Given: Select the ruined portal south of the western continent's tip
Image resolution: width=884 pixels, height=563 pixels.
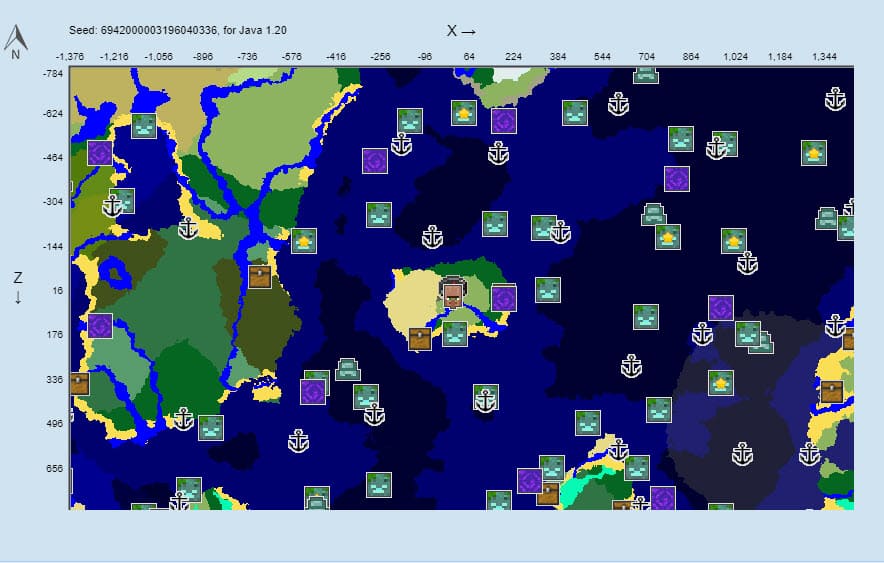Looking at the screenshot, I should 313,392.
